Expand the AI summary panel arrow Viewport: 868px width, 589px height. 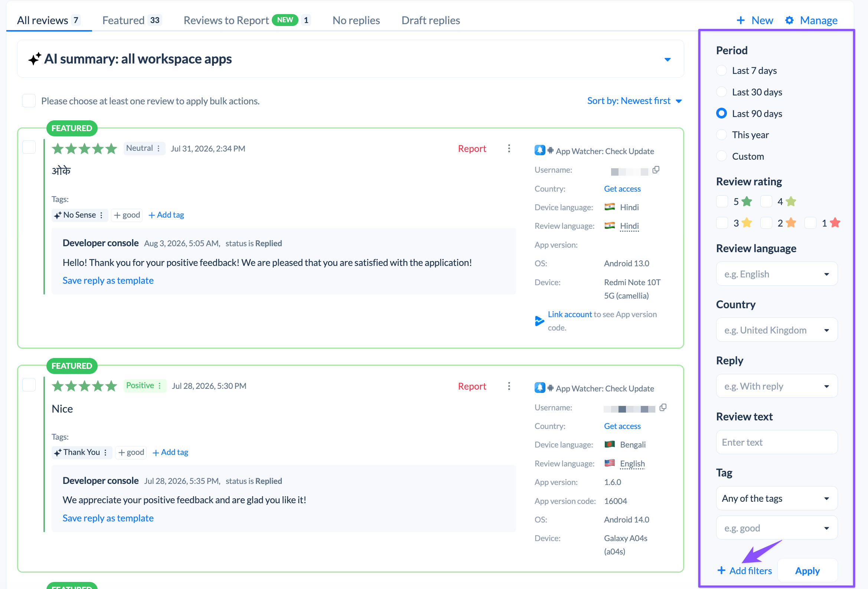[667, 59]
